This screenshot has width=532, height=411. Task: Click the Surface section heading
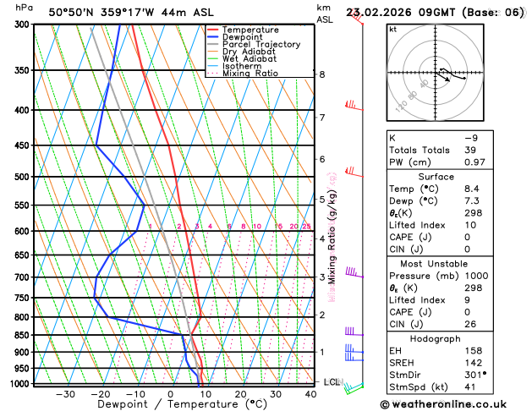(x=436, y=177)
